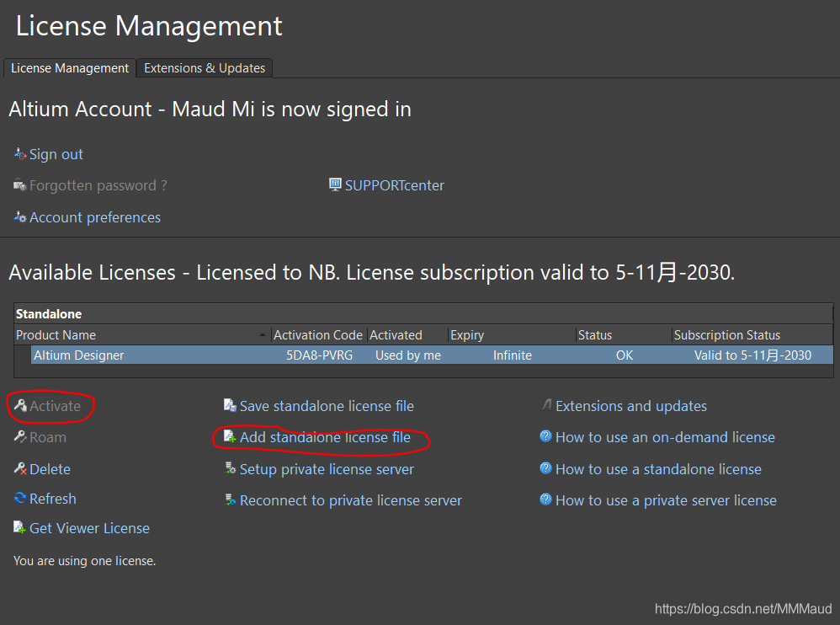Click the Save standalone license file icon
Screen dimensions: 840x625
point(230,406)
